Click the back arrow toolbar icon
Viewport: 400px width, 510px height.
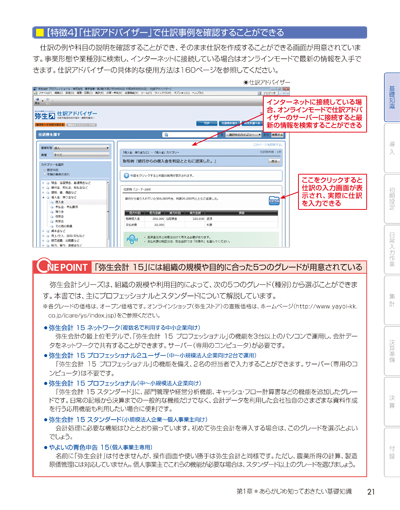click(x=37, y=100)
